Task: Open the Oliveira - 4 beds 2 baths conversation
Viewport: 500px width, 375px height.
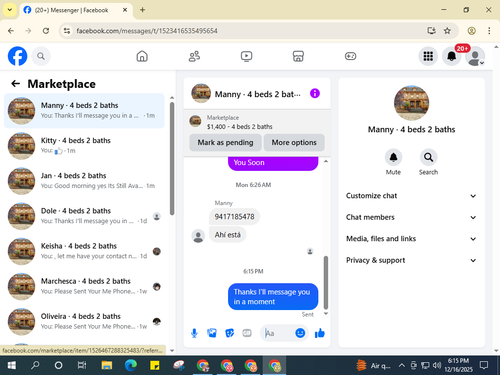Action: [84, 322]
